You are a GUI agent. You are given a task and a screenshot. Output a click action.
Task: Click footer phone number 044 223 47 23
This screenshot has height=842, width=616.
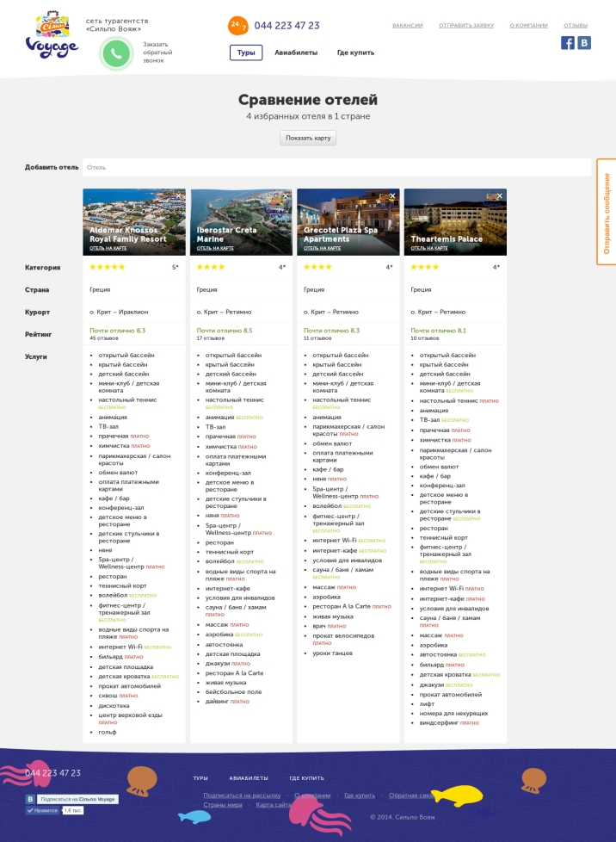click(x=52, y=773)
